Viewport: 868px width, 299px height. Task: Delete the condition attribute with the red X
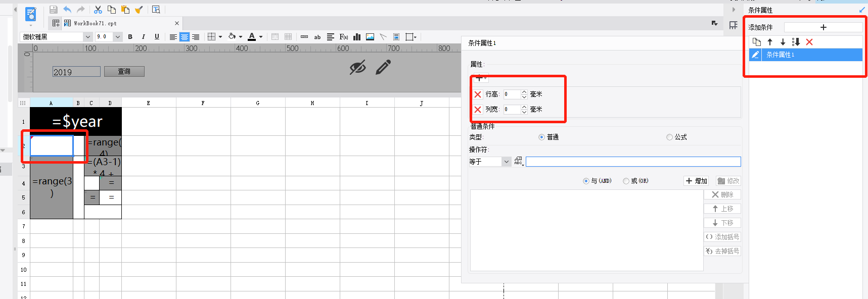[x=809, y=42]
